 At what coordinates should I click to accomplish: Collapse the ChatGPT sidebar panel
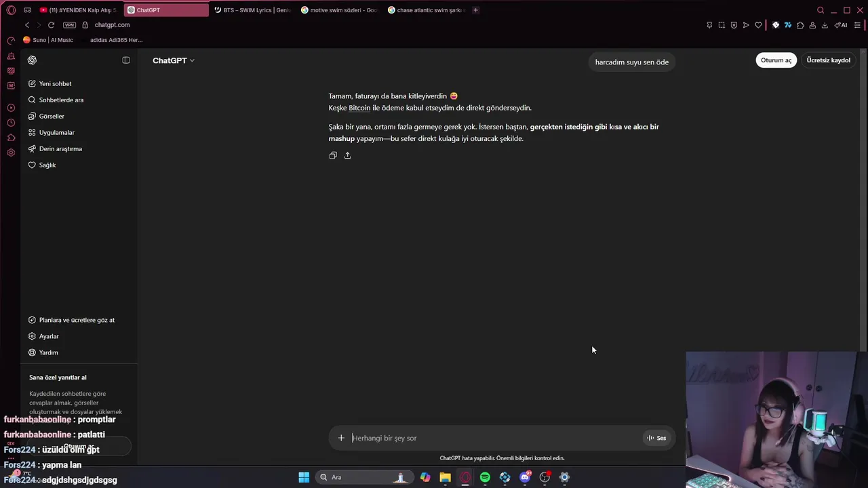[x=126, y=60]
